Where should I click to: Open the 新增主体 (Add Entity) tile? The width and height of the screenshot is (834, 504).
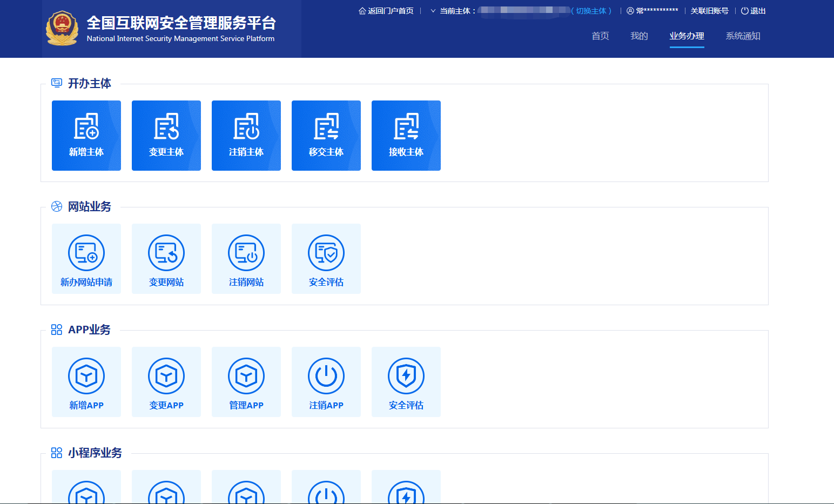[x=86, y=135]
